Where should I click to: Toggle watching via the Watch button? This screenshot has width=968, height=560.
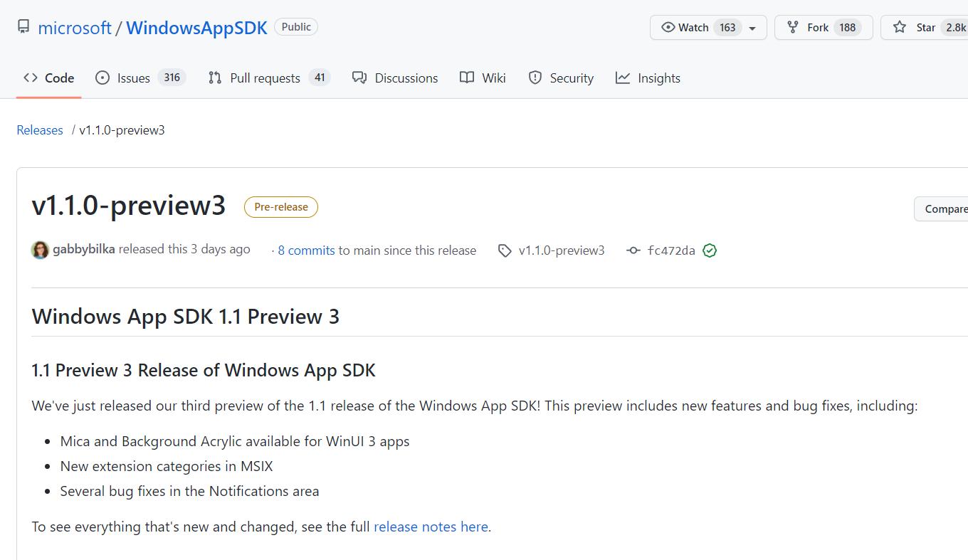(x=694, y=27)
